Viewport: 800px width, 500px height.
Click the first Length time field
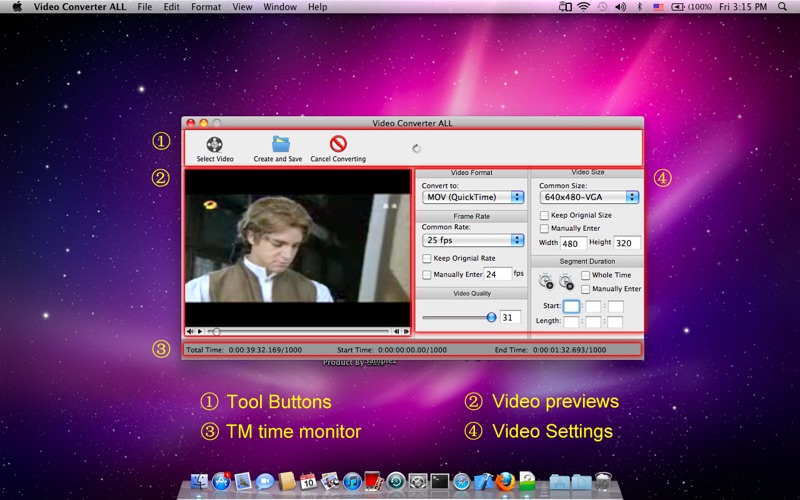point(571,321)
